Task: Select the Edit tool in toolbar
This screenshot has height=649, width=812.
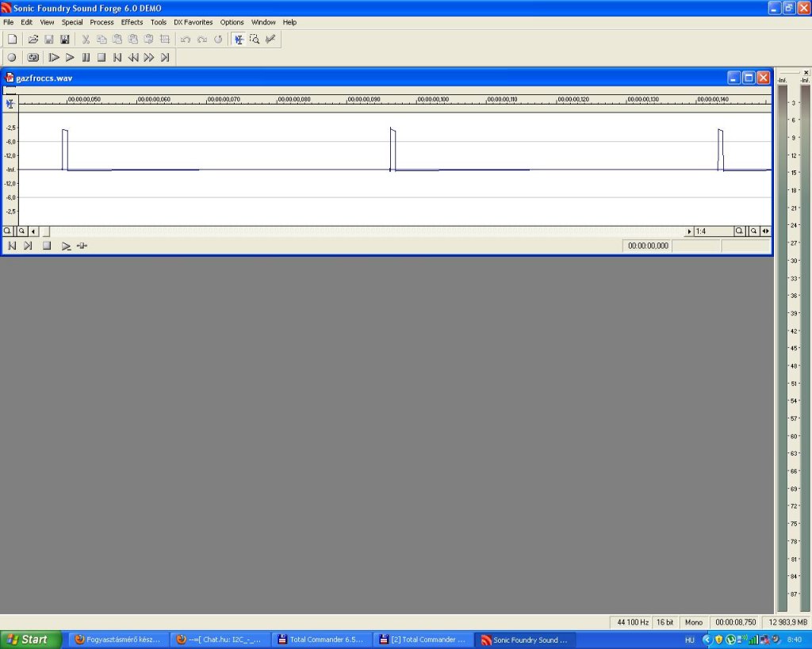Action: (x=239, y=40)
